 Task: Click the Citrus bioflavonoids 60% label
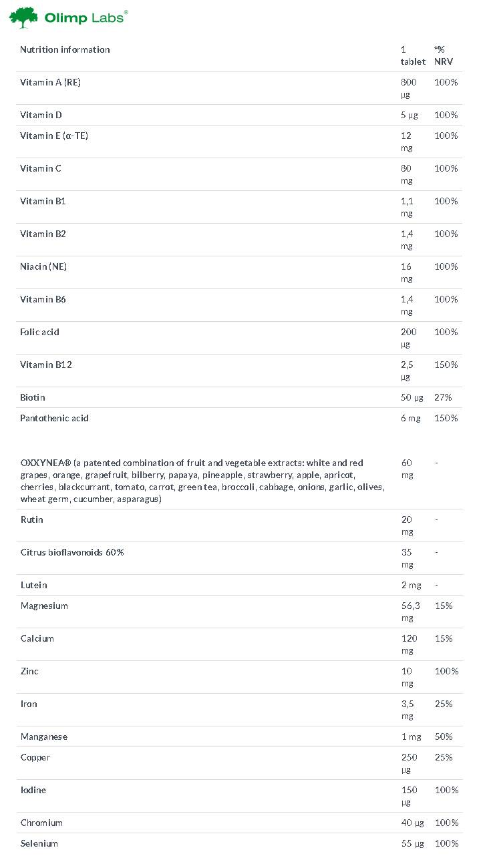[72, 552]
